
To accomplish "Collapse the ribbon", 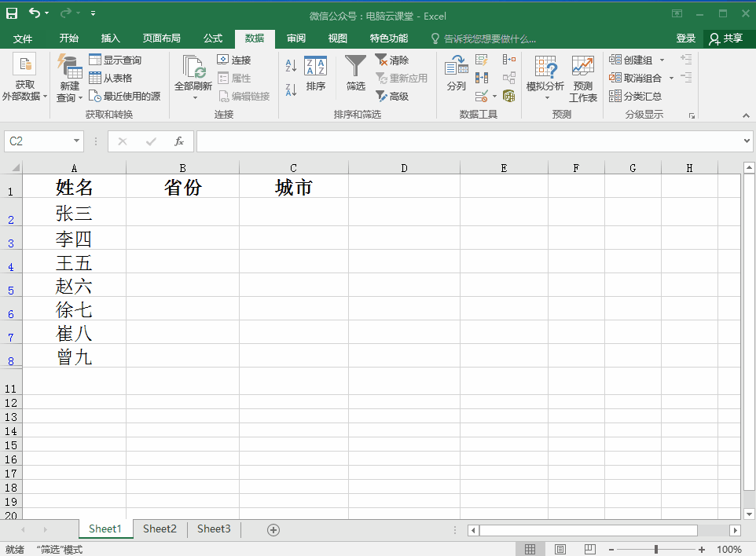I will tap(746, 115).
